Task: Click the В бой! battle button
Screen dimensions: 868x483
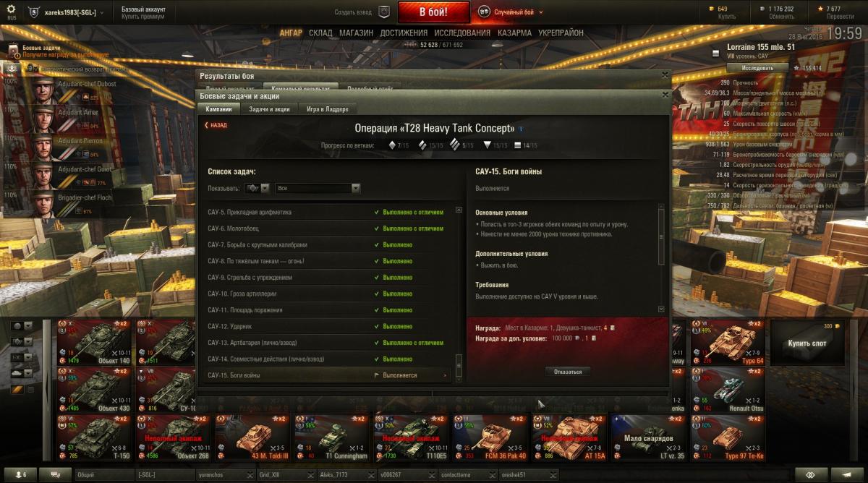Action: (434, 12)
